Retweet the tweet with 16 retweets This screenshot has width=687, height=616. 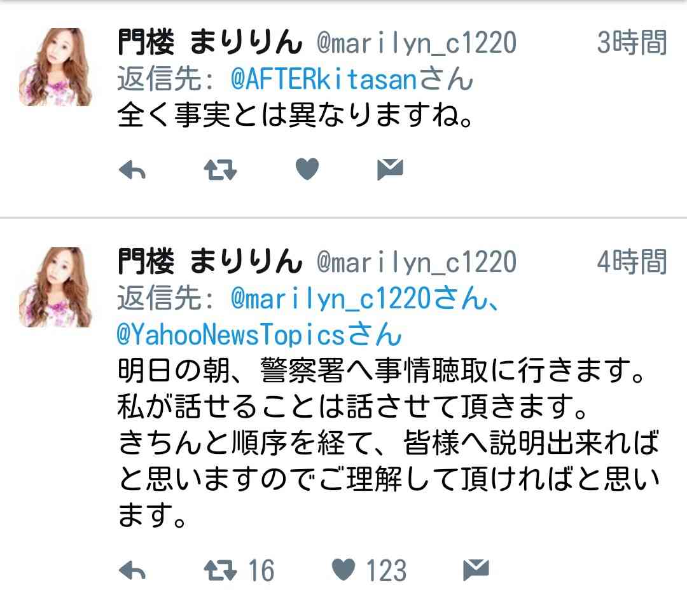click(x=220, y=570)
